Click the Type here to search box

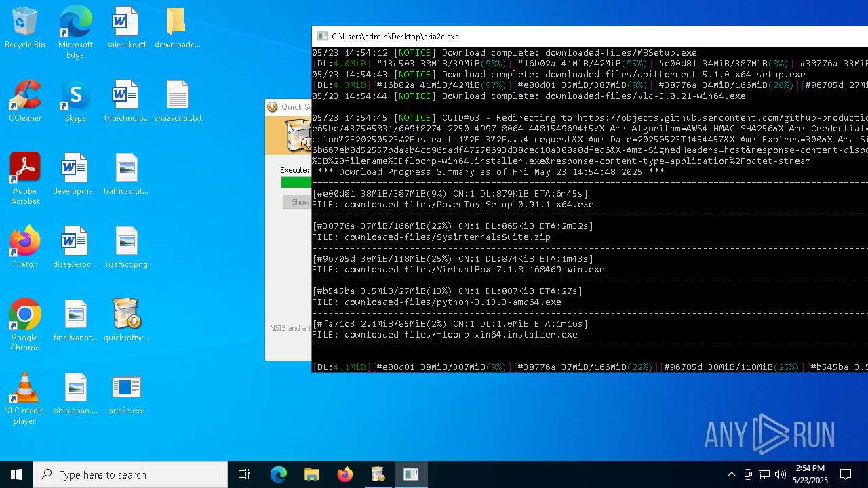[130, 474]
